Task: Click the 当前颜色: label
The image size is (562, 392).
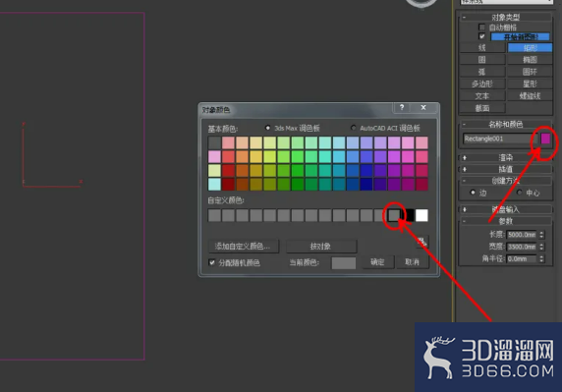Action: (305, 262)
